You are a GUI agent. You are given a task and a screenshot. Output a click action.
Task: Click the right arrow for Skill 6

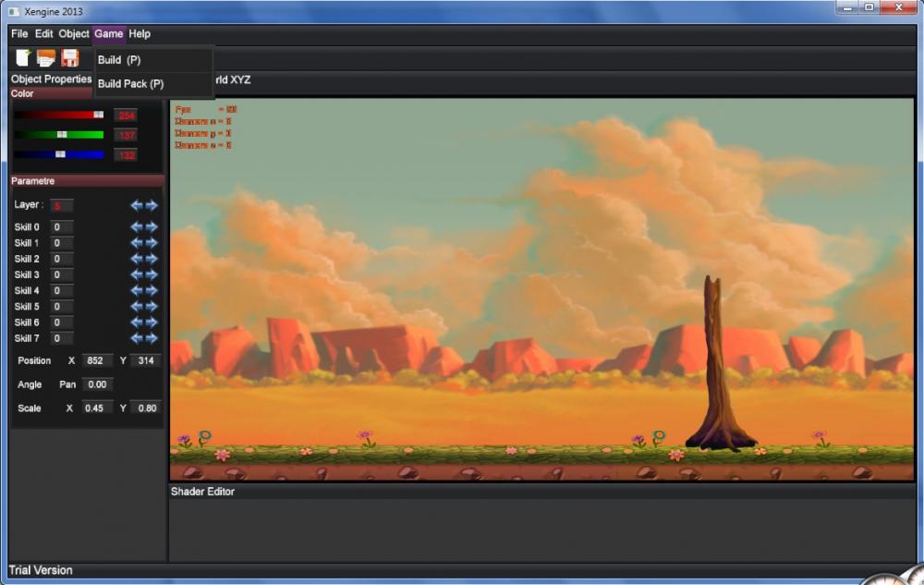point(152,323)
